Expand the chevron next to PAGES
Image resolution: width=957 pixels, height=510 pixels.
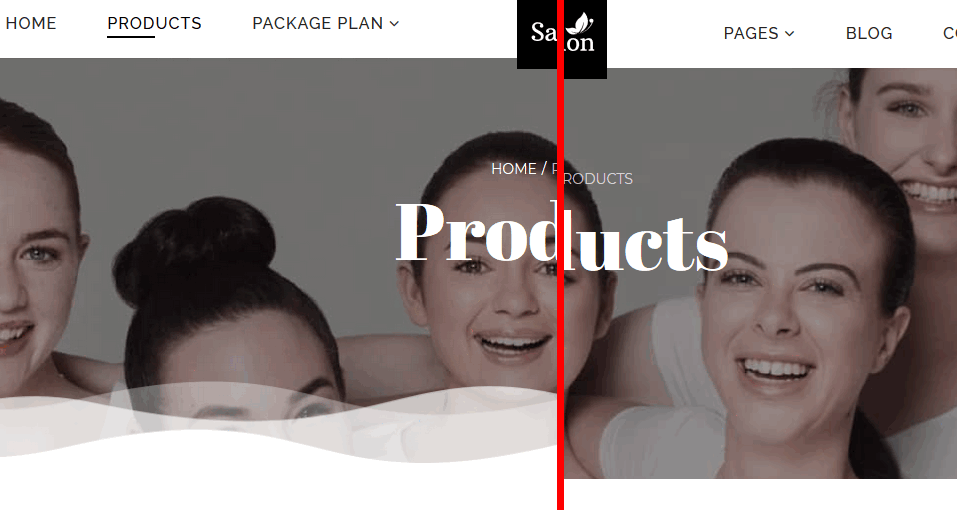click(x=789, y=34)
